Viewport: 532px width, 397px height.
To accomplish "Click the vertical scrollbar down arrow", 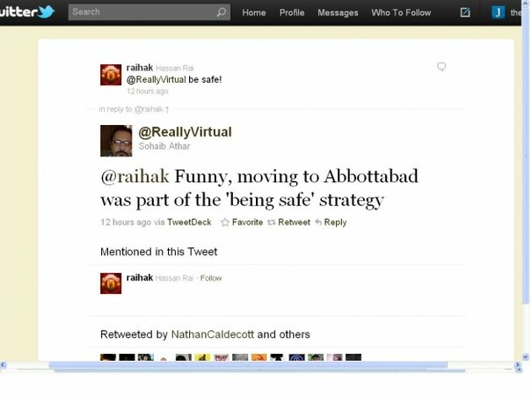I will [526, 357].
